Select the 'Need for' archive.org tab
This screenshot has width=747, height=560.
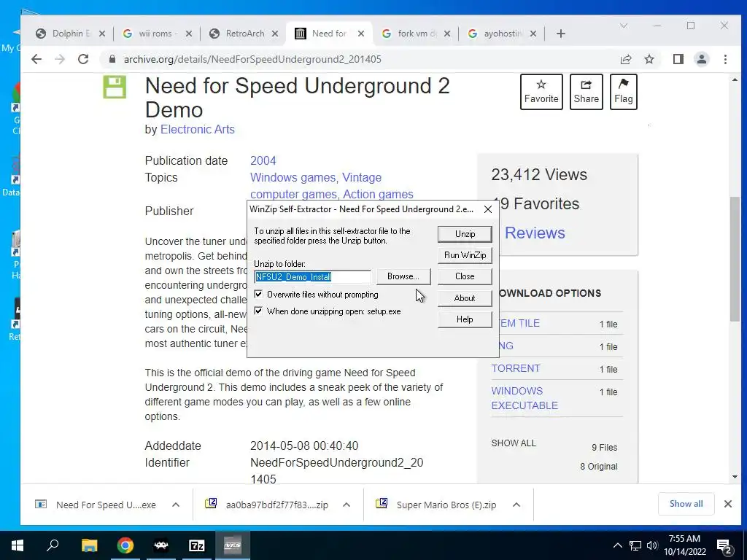pos(329,34)
